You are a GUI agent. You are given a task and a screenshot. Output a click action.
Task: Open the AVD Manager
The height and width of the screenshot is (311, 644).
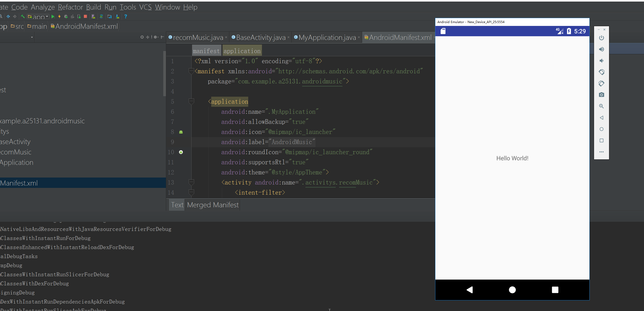pos(93,16)
